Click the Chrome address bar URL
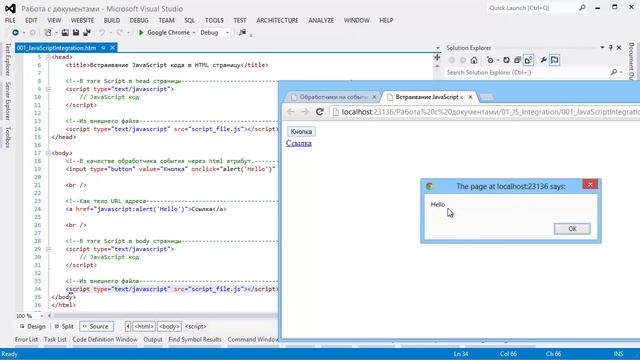 490,112
